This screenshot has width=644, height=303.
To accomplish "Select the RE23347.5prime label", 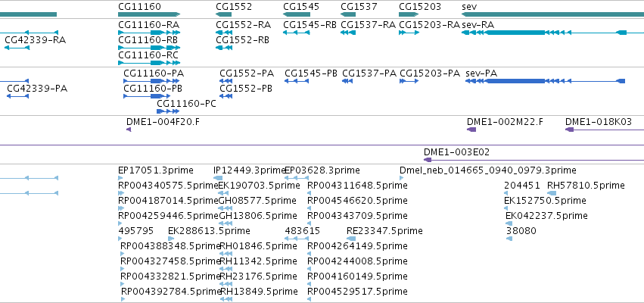I will [x=384, y=231].
